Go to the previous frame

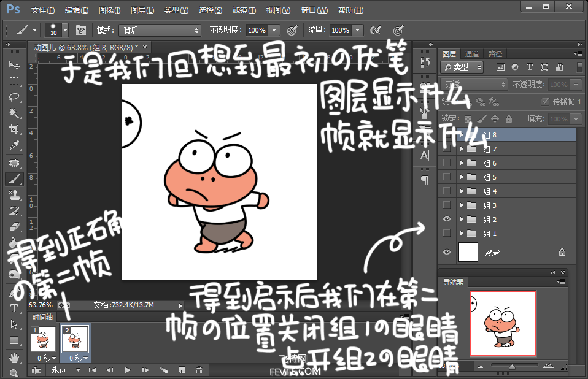(x=110, y=370)
